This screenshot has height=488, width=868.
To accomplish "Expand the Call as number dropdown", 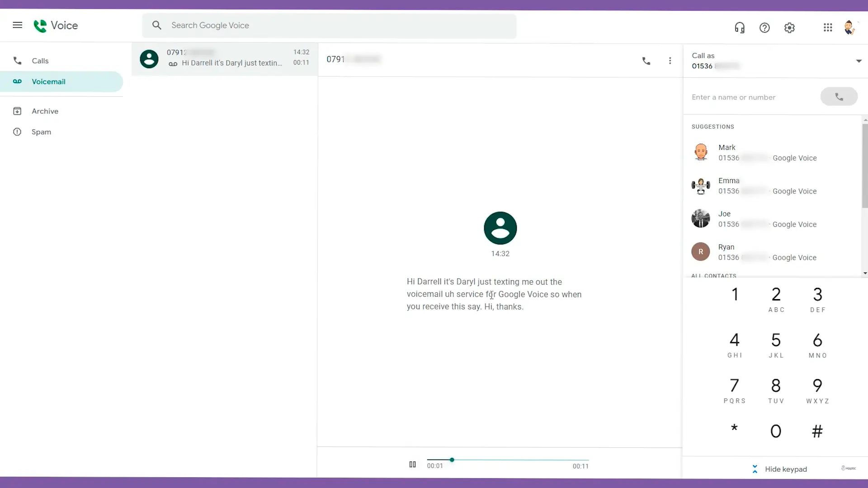I will click(x=859, y=61).
